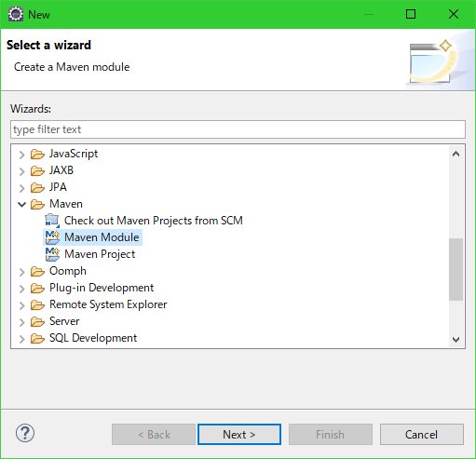Select the Server category label
Viewport: 476px width, 459px height.
(64, 321)
